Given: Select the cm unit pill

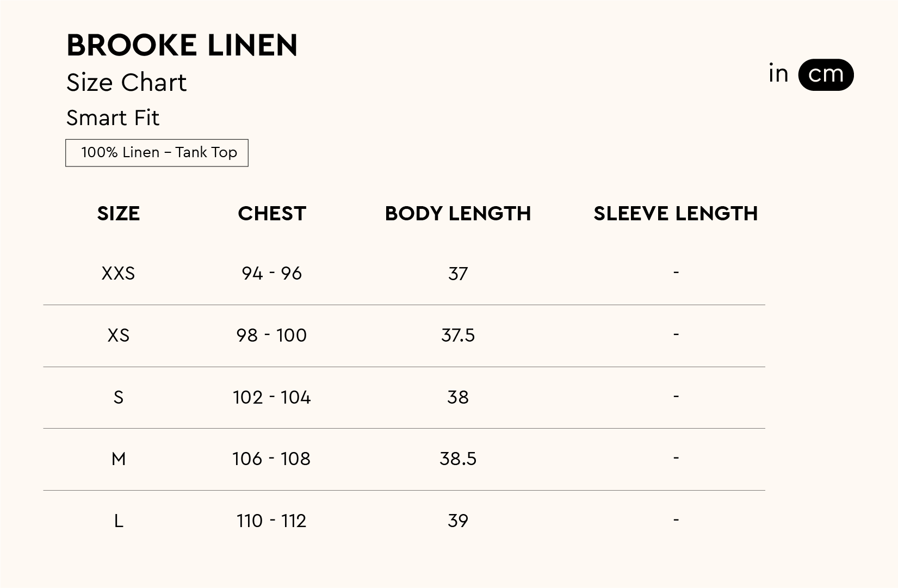Looking at the screenshot, I should click(x=826, y=75).
